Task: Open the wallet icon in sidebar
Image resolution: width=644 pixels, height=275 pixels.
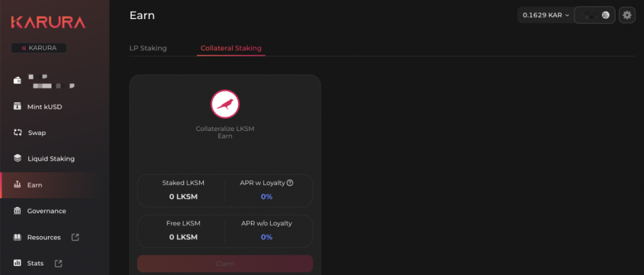Action: (17, 80)
